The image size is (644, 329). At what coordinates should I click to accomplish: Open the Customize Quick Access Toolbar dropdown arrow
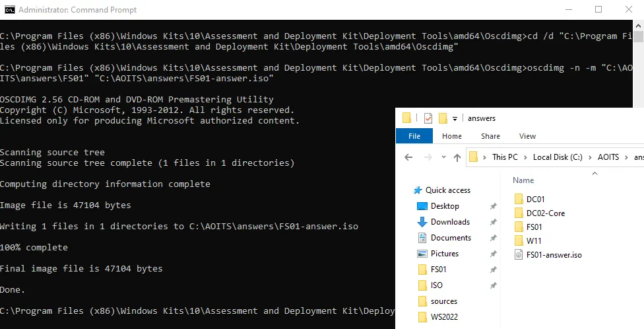click(455, 119)
